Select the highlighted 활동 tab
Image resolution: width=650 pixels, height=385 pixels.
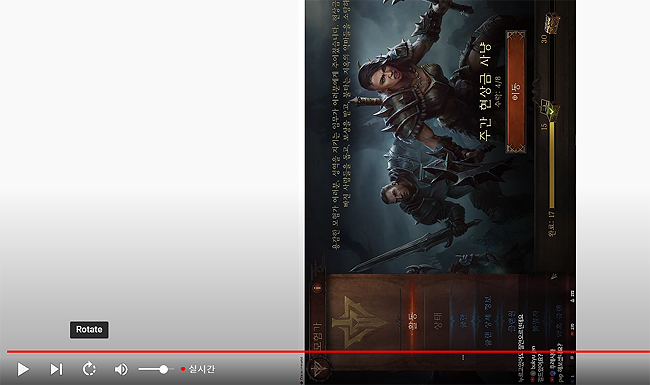click(x=412, y=321)
